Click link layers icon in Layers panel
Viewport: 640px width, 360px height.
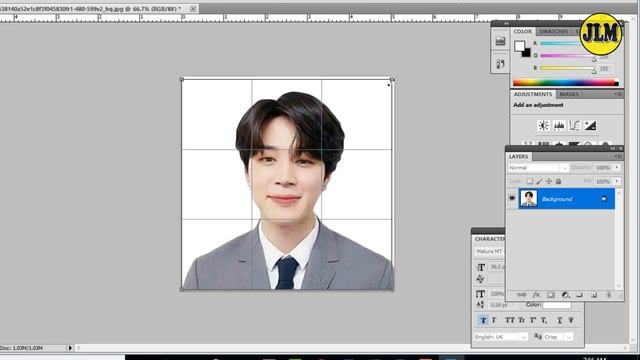[x=522, y=295]
